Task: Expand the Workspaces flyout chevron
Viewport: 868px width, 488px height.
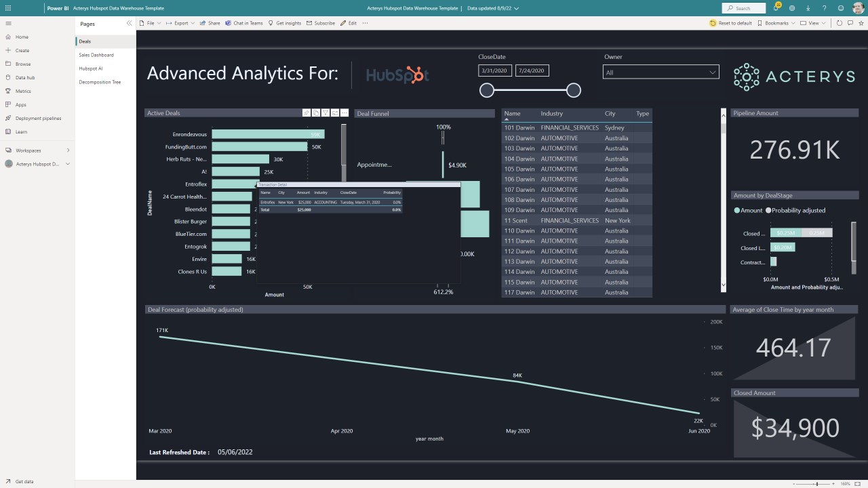Action: [68, 150]
